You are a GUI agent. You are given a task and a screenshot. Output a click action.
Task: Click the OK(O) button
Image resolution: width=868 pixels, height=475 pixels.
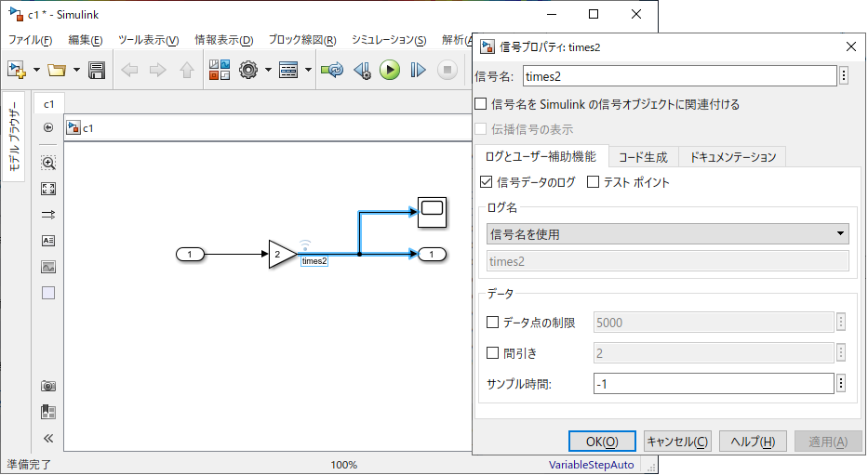[602, 442]
